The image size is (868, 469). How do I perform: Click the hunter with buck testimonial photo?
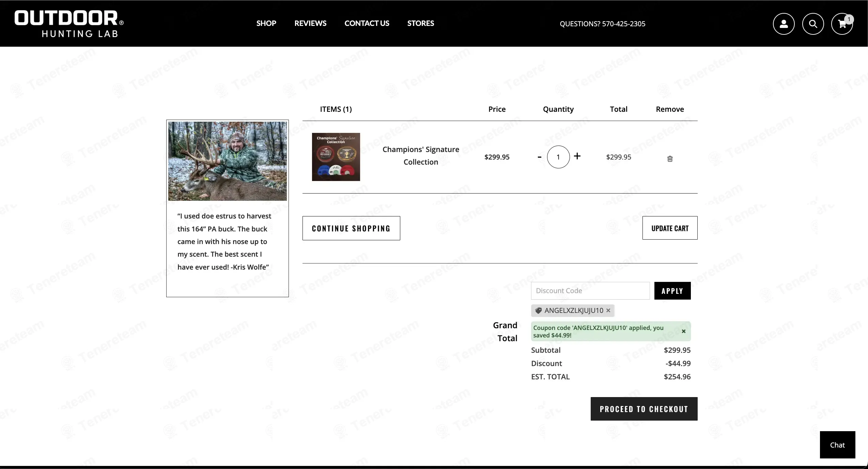pyautogui.click(x=228, y=161)
